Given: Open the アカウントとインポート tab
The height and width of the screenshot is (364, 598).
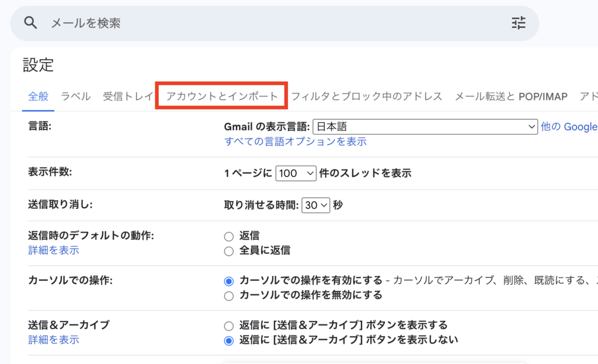Looking at the screenshot, I should (222, 96).
